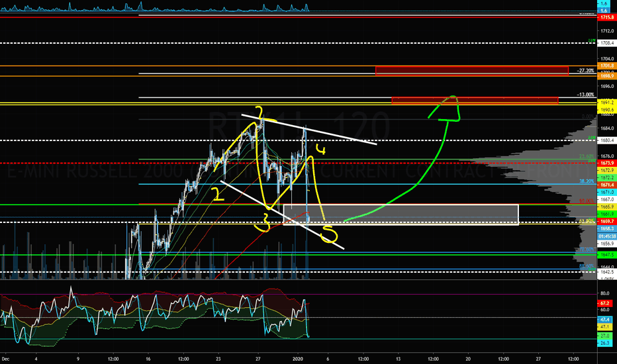The image size is (617, 364).
Task: Select the orange 1698.9 price label
Action: point(607,75)
